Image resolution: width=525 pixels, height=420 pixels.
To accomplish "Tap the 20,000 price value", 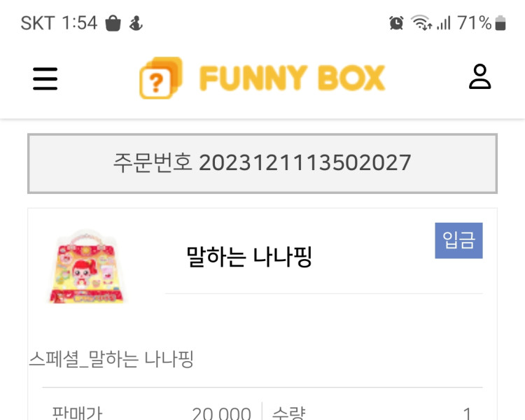I will [x=221, y=414].
